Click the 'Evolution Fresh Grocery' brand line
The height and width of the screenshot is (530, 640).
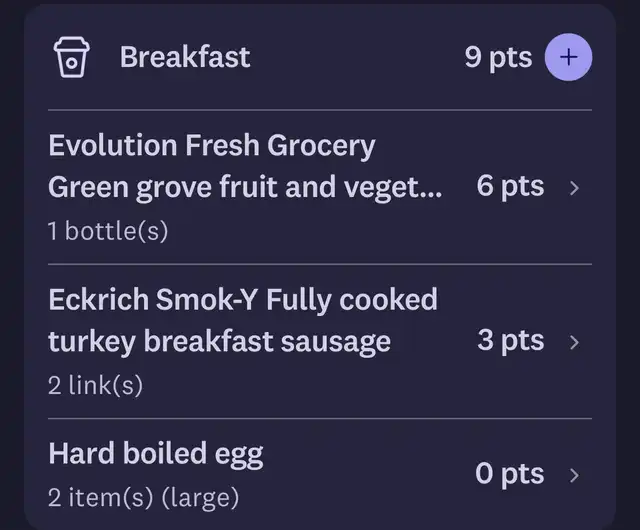211,146
